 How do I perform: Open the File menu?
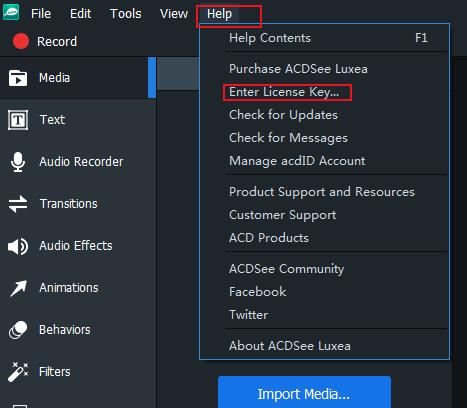tap(41, 14)
